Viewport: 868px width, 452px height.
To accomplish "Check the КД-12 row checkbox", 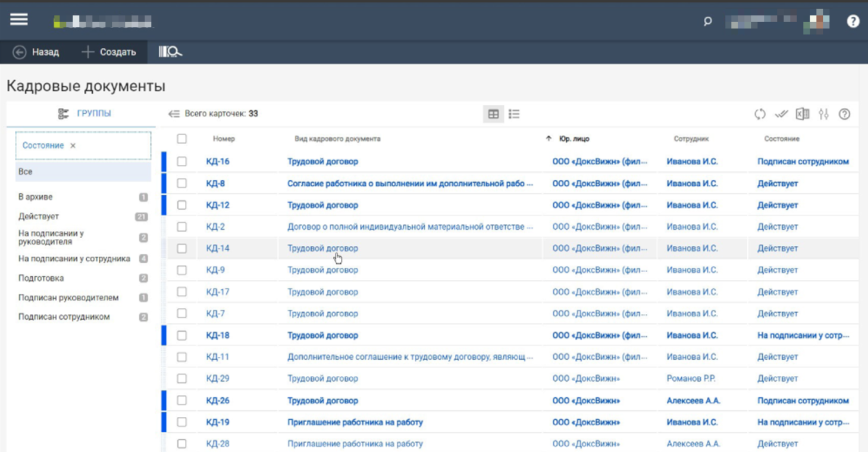I will pos(182,205).
